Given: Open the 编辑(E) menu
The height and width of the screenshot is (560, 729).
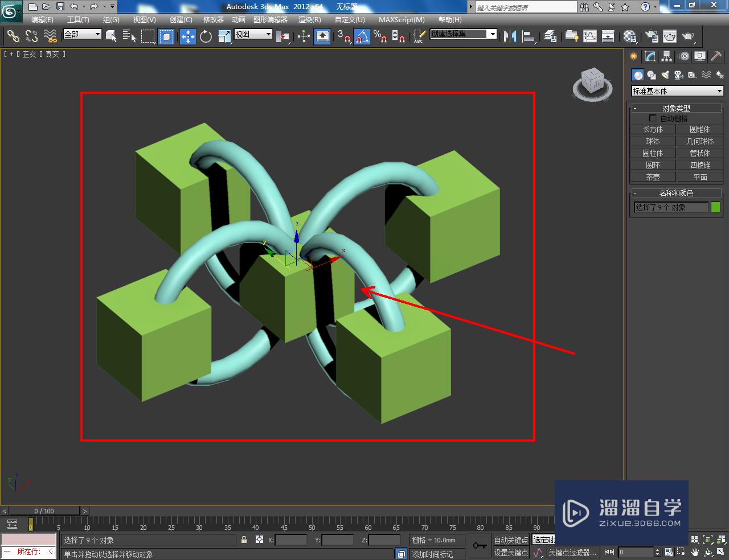Looking at the screenshot, I should [x=42, y=19].
